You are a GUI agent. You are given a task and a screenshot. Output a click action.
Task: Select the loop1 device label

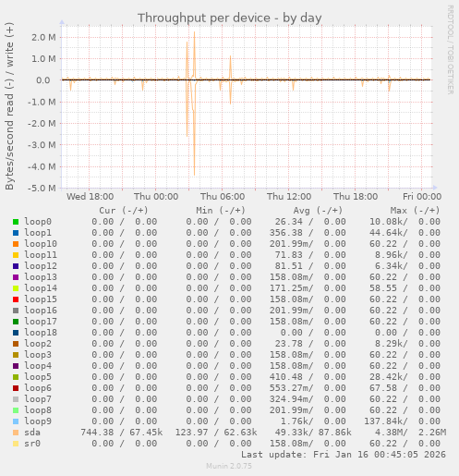[38, 233]
